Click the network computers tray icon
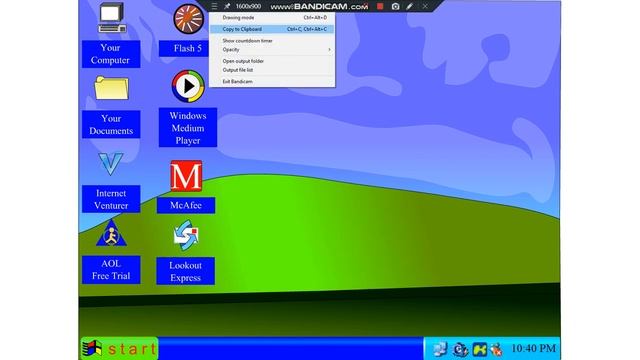640x360 pixels. click(x=440, y=349)
